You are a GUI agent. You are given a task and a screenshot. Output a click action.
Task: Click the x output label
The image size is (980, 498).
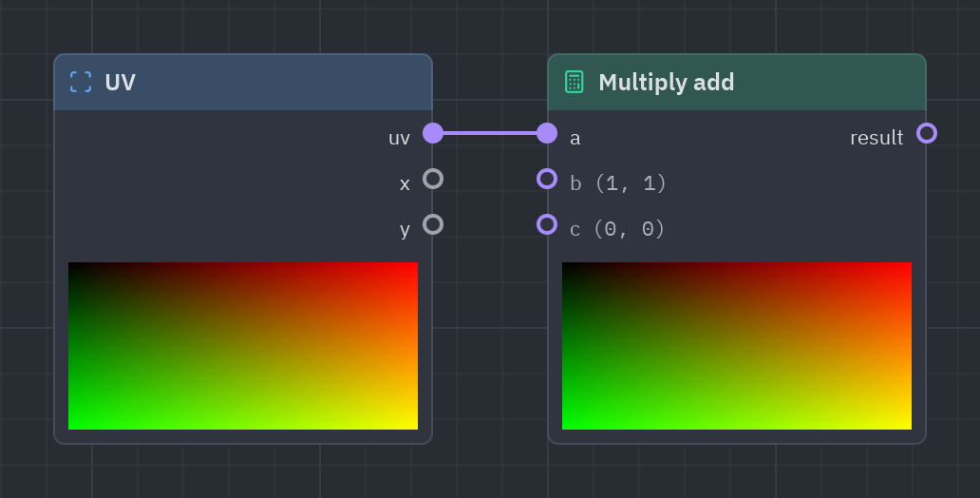(x=405, y=184)
